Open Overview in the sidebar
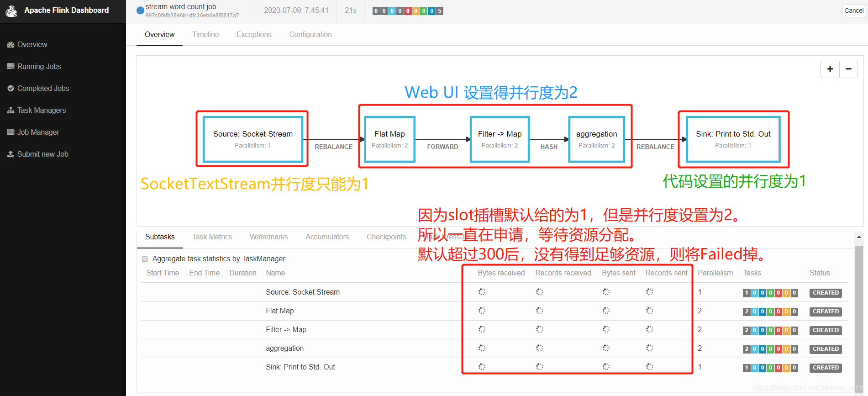 (32, 45)
